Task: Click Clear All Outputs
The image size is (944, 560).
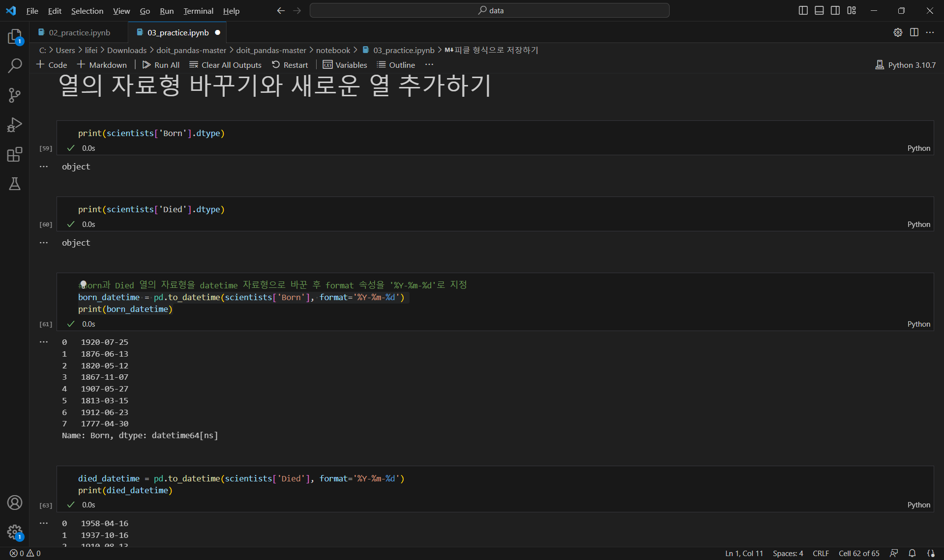Action: [x=226, y=65]
